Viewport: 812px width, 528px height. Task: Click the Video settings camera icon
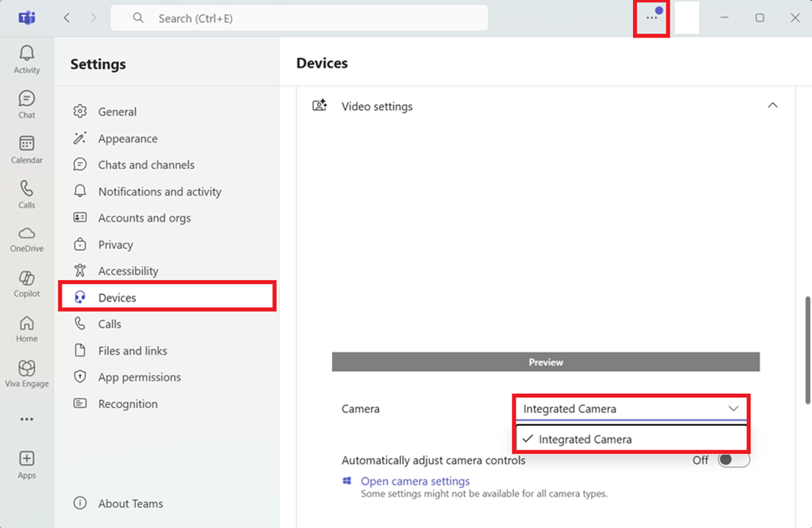pos(320,106)
